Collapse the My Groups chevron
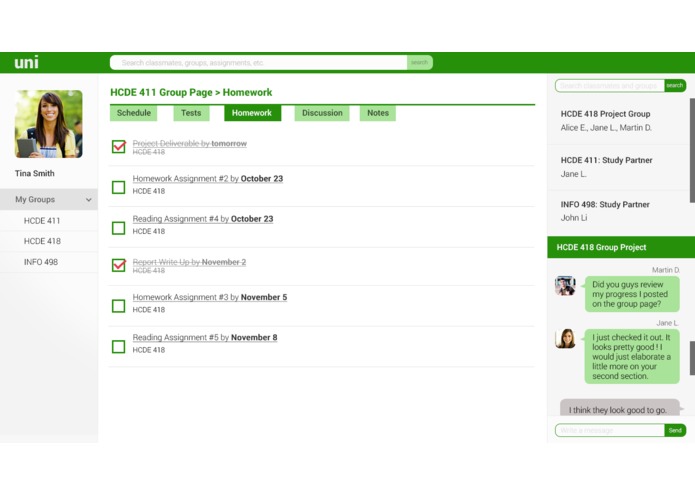Viewport: 695px width, 494px height. pyautogui.click(x=89, y=200)
